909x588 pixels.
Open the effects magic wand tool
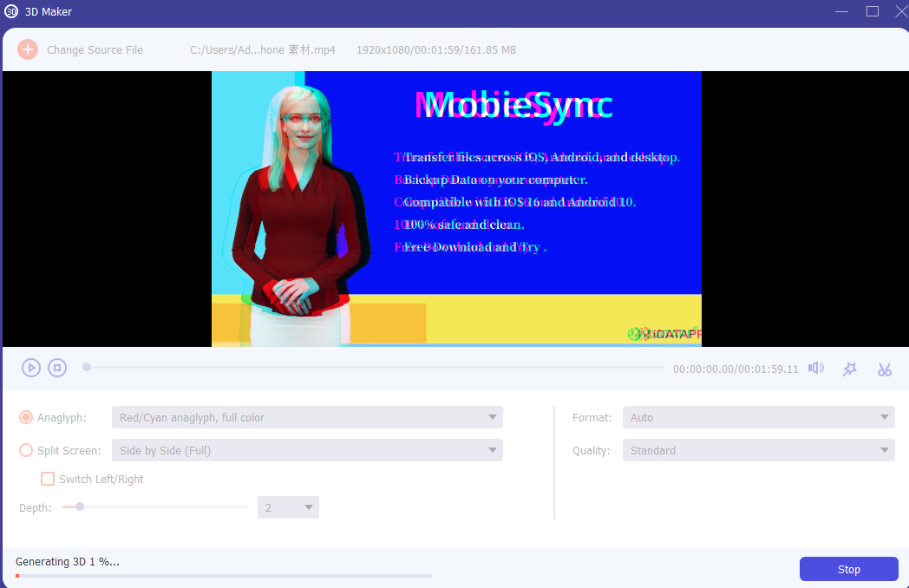849,369
